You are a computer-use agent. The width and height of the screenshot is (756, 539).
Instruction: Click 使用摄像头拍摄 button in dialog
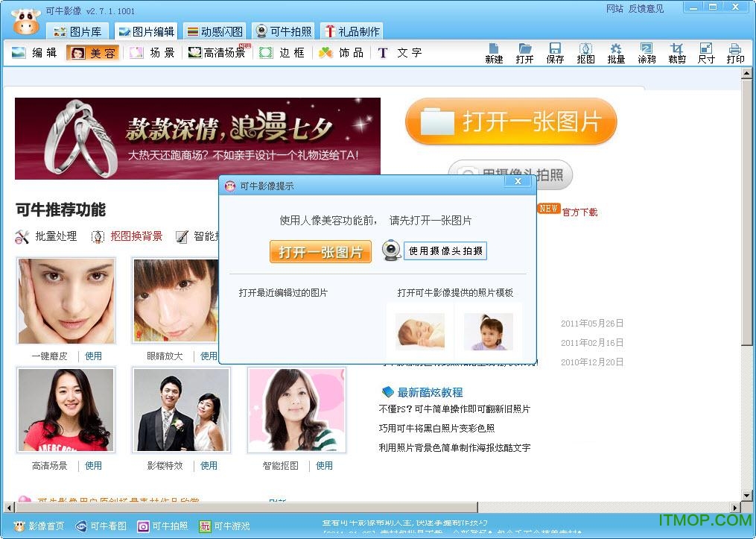445,251
